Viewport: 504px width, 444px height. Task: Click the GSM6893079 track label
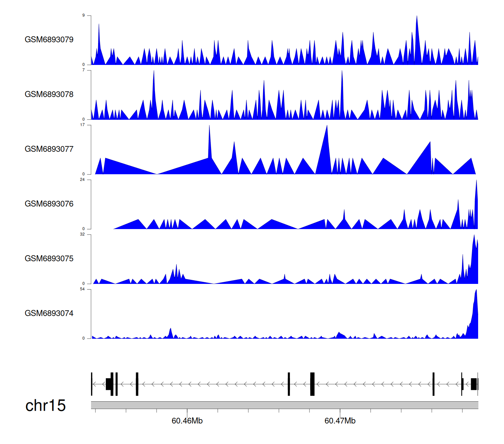[49, 40]
